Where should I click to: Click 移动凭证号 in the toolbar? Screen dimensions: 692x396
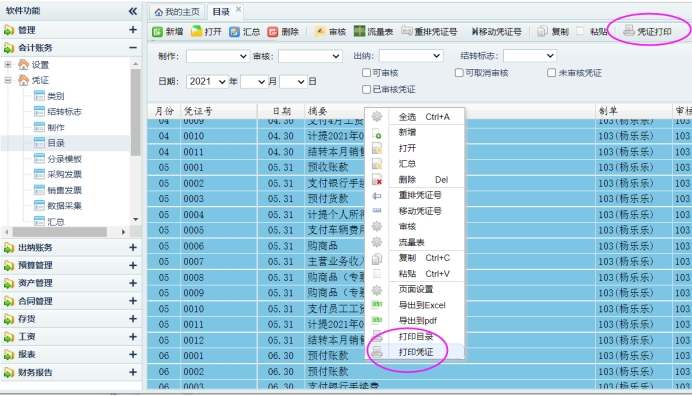496,32
